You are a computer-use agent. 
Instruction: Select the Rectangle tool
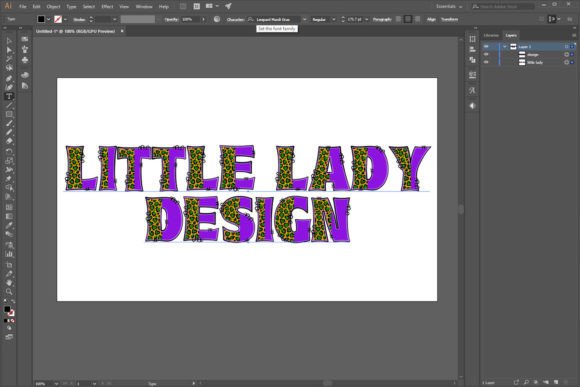tap(9, 114)
